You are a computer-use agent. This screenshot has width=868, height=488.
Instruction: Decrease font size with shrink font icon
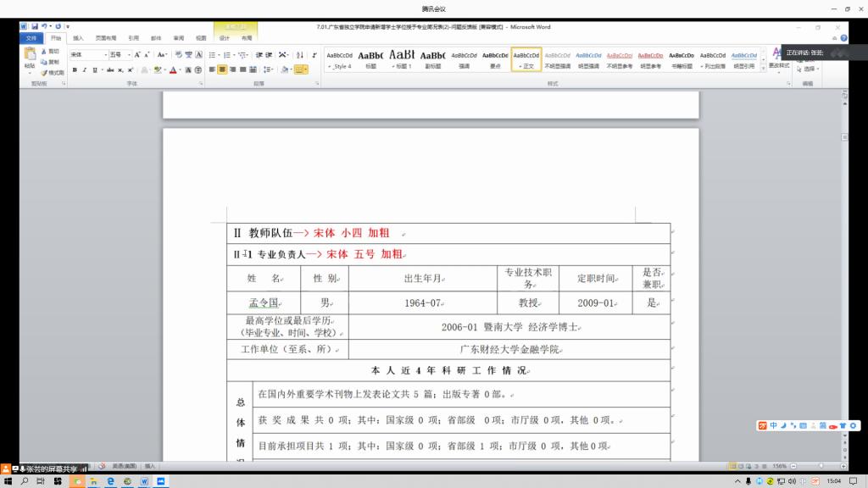(147, 55)
